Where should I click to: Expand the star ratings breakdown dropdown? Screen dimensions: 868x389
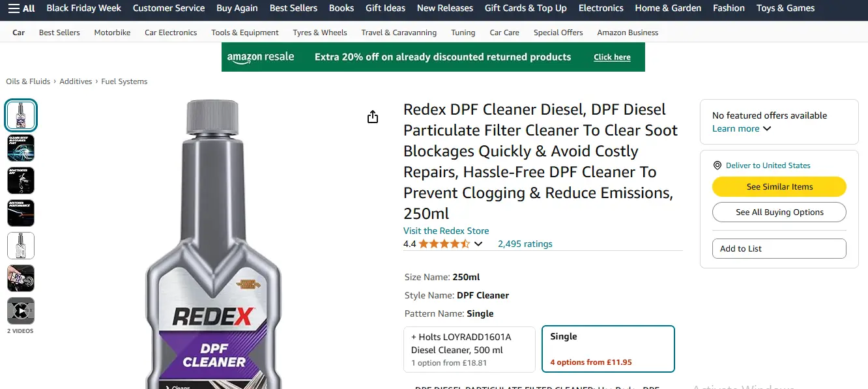pyautogui.click(x=478, y=244)
